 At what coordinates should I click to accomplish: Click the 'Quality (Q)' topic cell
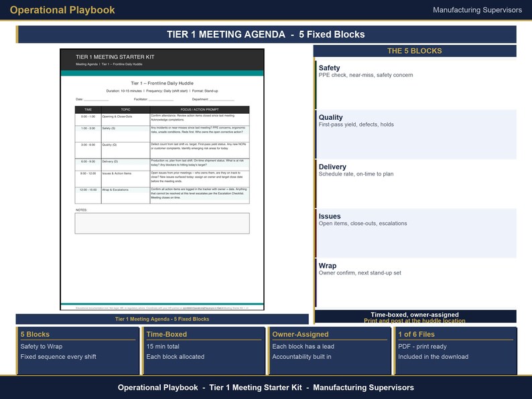pyautogui.click(x=125, y=150)
